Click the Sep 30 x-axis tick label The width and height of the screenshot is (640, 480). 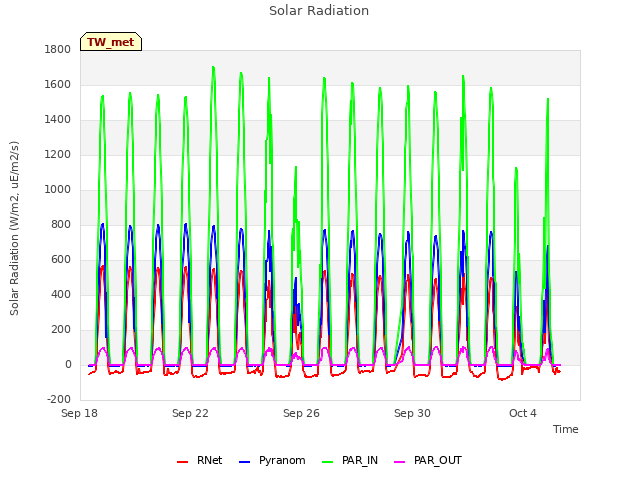coord(412,413)
